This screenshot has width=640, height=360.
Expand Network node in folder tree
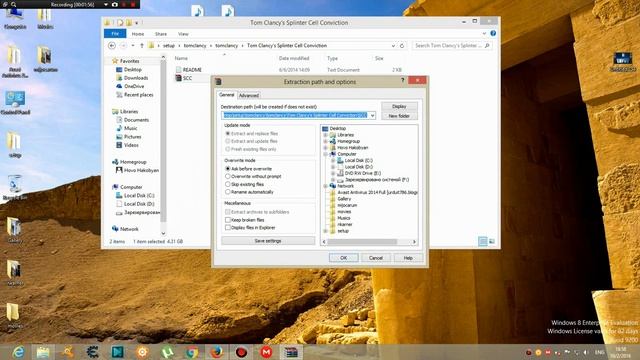tap(325, 186)
